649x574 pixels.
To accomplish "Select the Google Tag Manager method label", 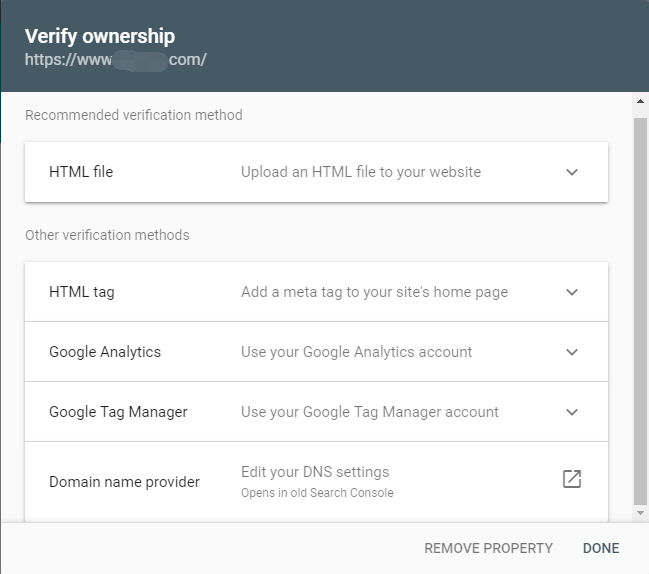I will point(118,412).
